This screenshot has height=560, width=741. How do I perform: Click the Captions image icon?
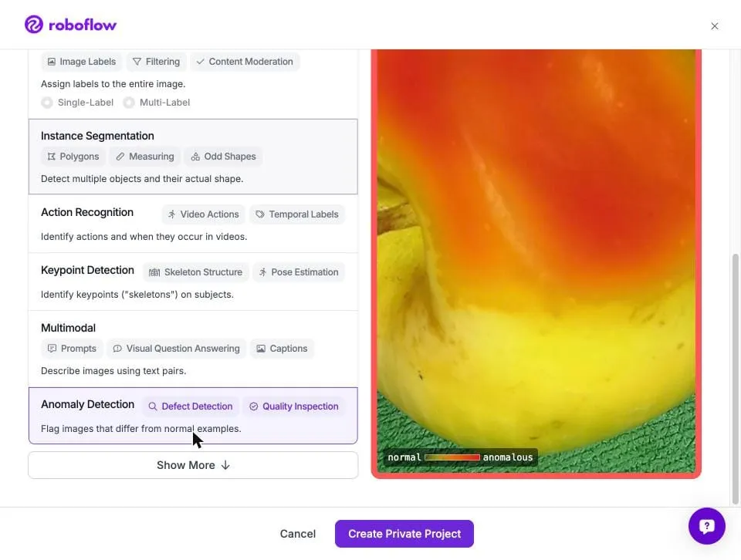[x=261, y=349]
